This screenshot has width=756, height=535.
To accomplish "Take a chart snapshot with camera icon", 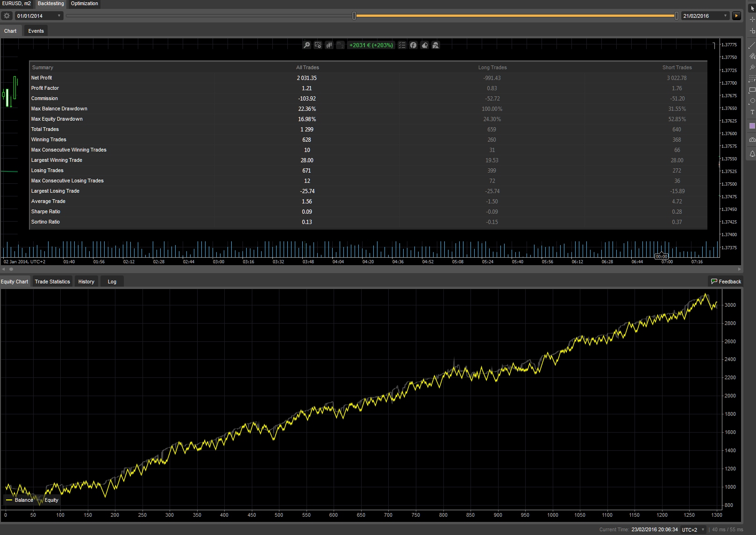I will [752, 140].
